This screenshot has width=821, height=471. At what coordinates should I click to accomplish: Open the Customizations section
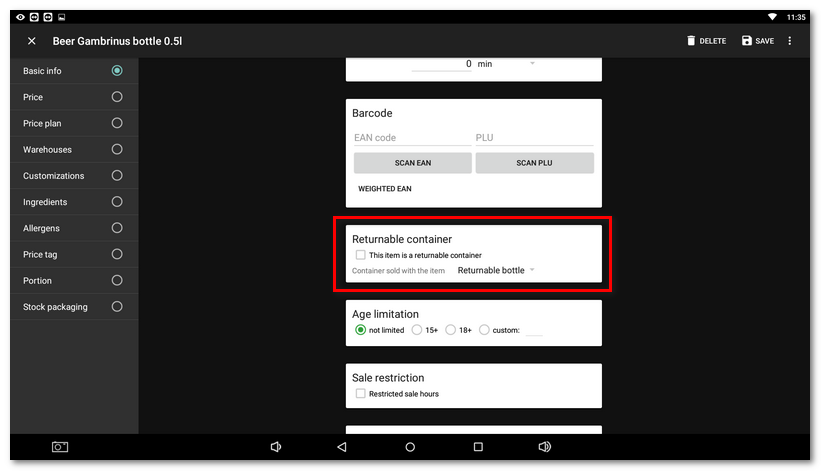[74, 175]
